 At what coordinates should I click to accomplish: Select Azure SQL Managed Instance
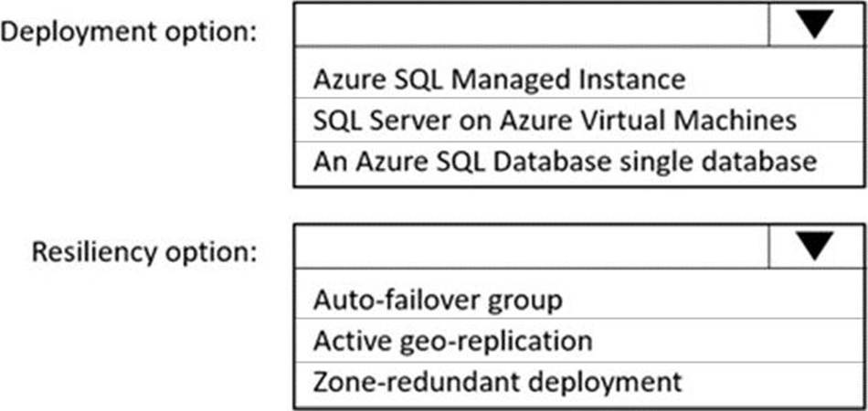499,79
